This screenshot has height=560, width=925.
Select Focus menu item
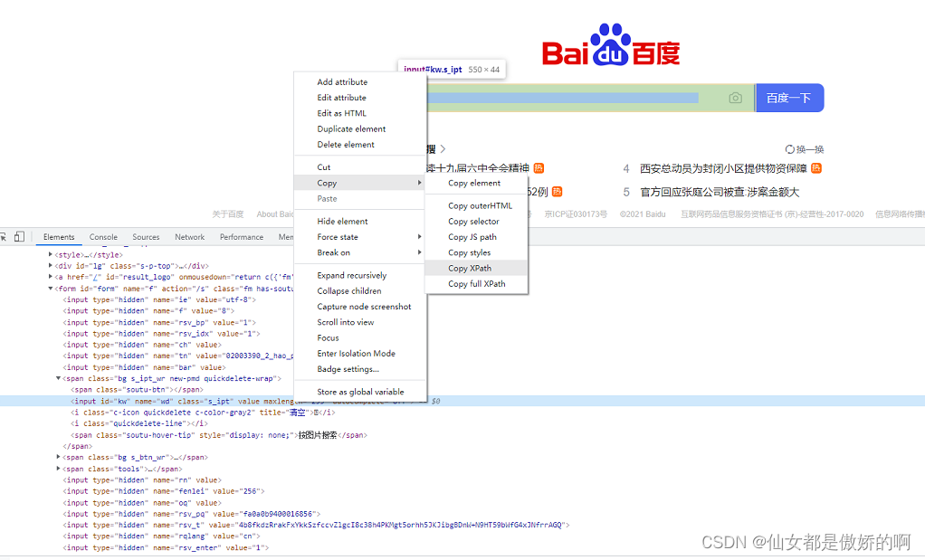tap(360, 337)
